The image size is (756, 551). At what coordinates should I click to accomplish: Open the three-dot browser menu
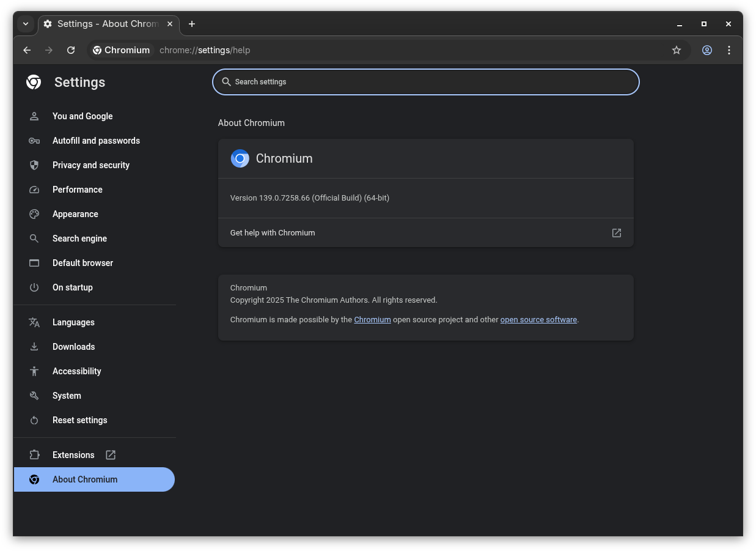729,50
